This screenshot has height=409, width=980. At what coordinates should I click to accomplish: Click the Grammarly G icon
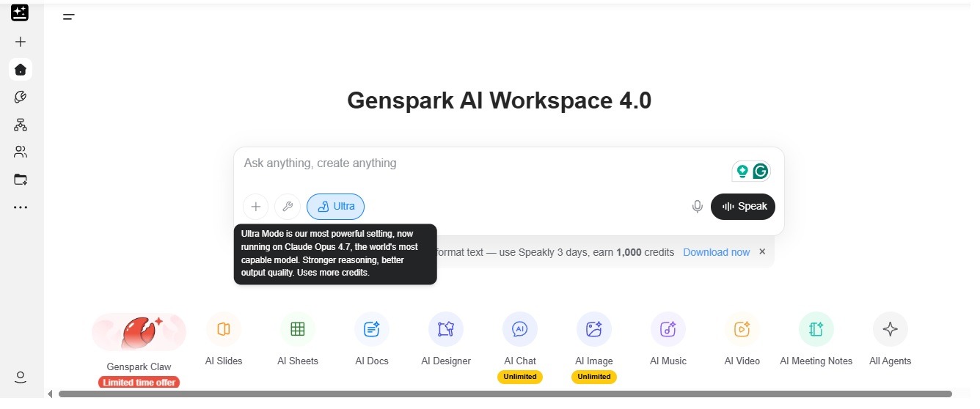coord(761,172)
